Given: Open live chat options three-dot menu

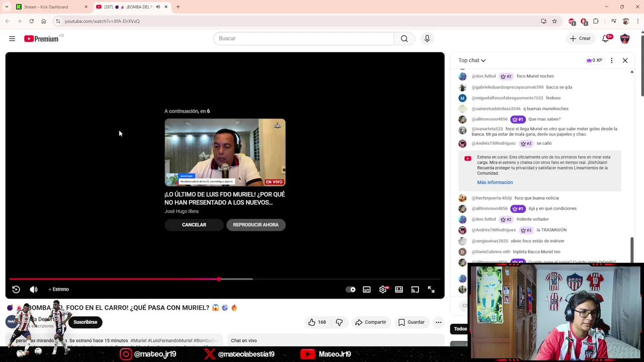Looking at the screenshot, I should 611,60.
